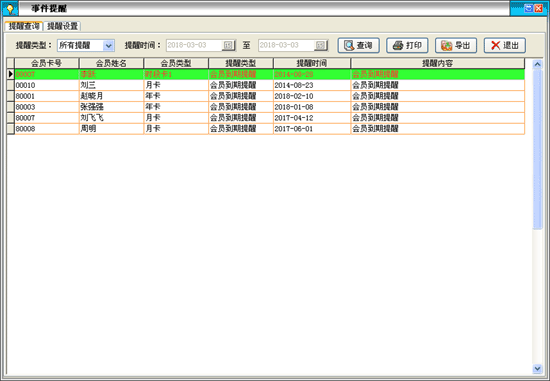
Task: Switch to the Reminder Query (提醒查询) tab
Action: click(x=24, y=26)
